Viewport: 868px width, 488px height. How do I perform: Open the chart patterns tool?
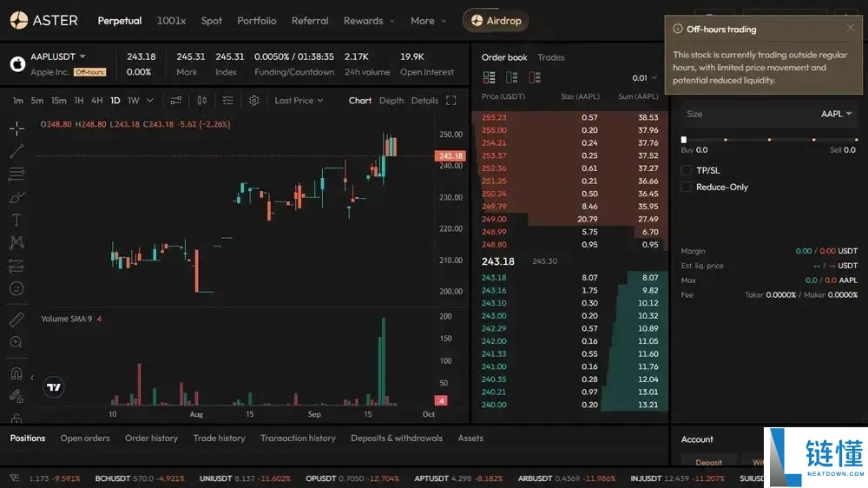point(16,242)
